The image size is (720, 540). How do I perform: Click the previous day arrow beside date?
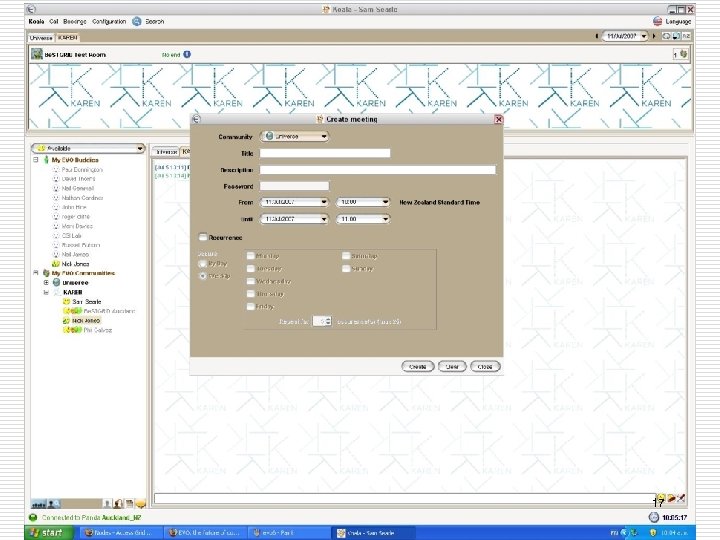pyautogui.click(x=596, y=36)
